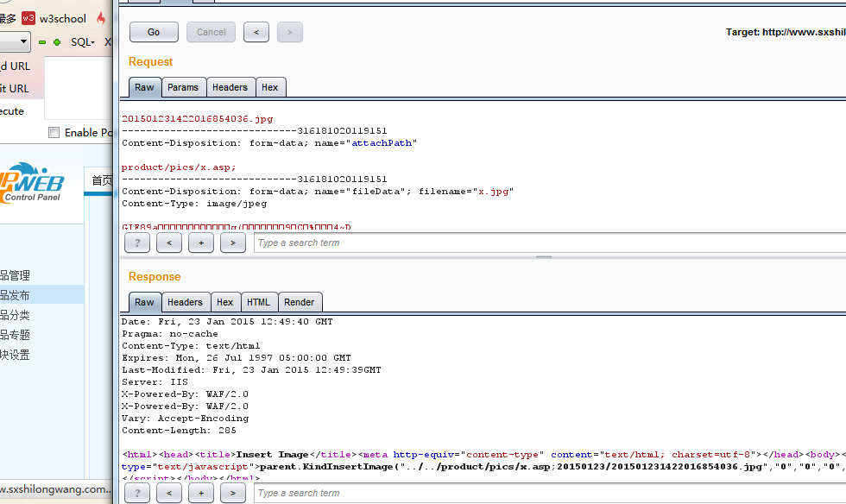Find next match in Response search
Screen dimensions: 846x504
[x=233, y=493]
